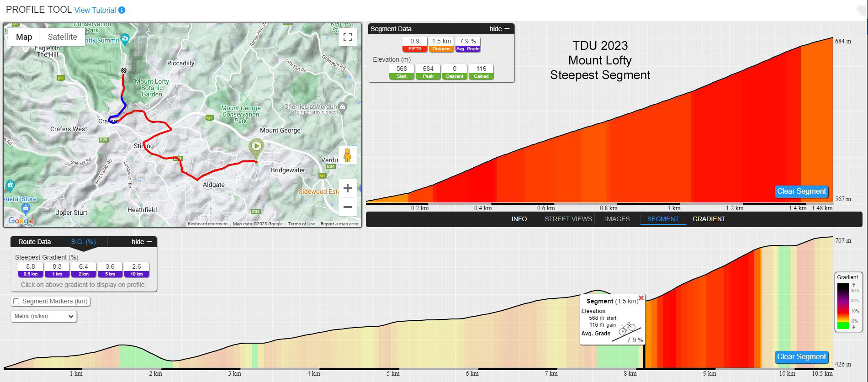Click the Street View pegman icon
The image size is (868, 382).
347,156
